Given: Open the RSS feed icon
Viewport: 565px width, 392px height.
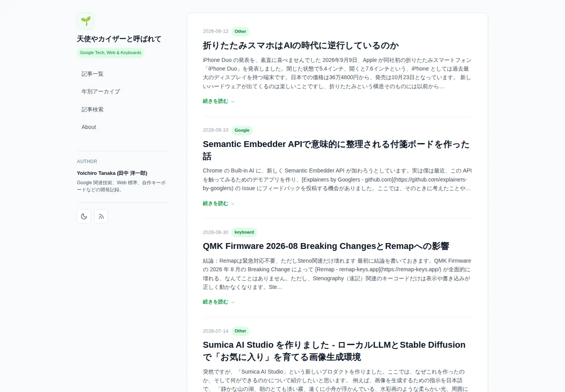Looking at the screenshot, I should click(101, 216).
